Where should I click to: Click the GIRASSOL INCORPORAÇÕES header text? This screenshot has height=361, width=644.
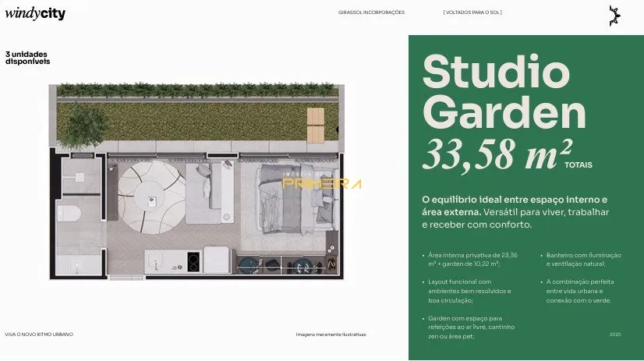tap(371, 12)
